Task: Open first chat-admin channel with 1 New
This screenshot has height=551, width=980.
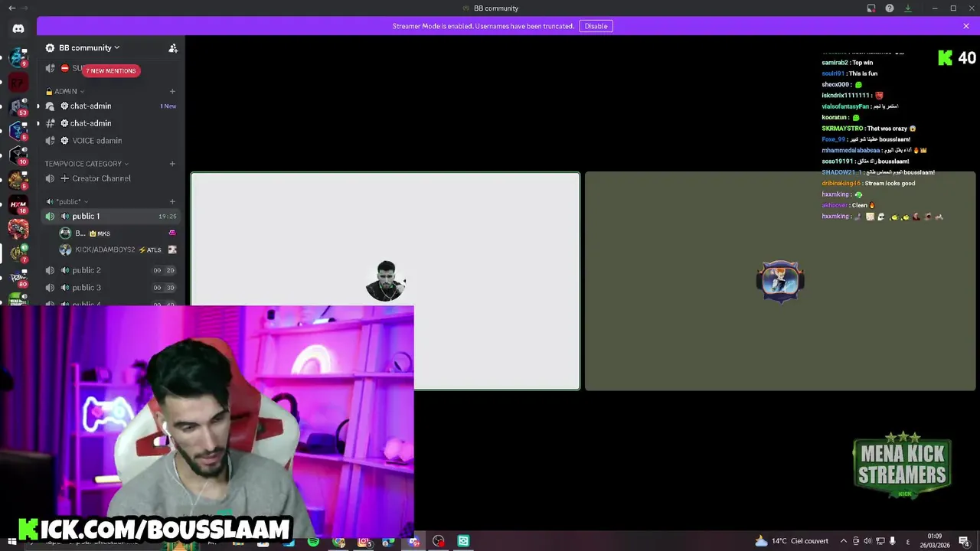Action: click(x=110, y=106)
